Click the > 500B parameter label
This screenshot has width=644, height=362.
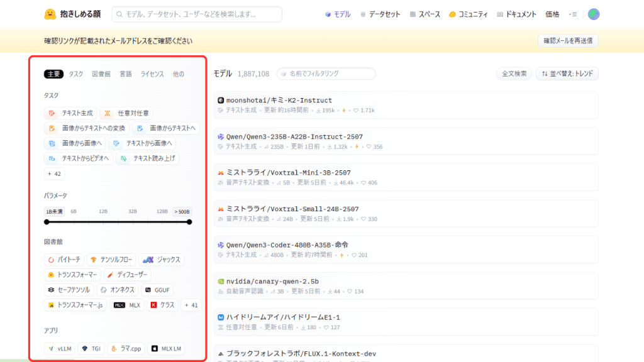tap(182, 211)
